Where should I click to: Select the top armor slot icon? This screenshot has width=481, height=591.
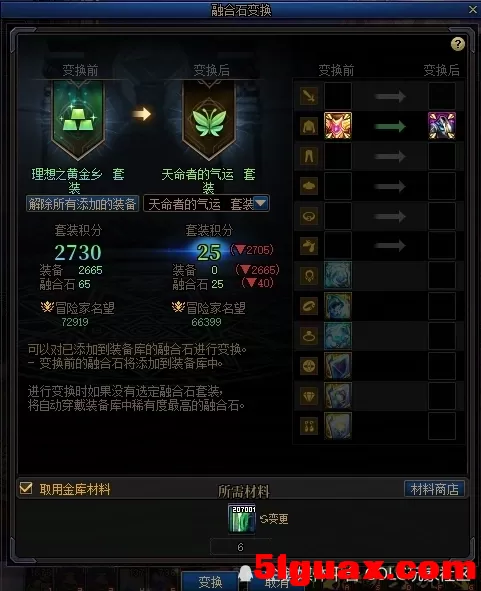(x=309, y=126)
